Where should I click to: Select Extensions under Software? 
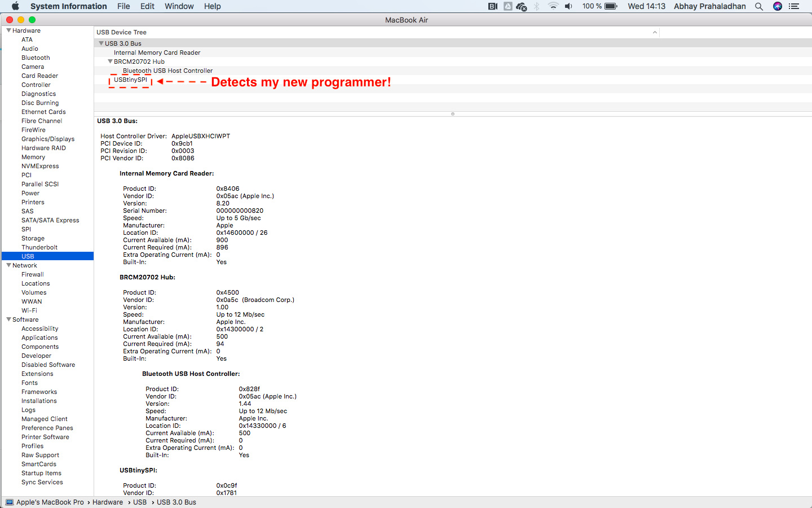coord(37,374)
